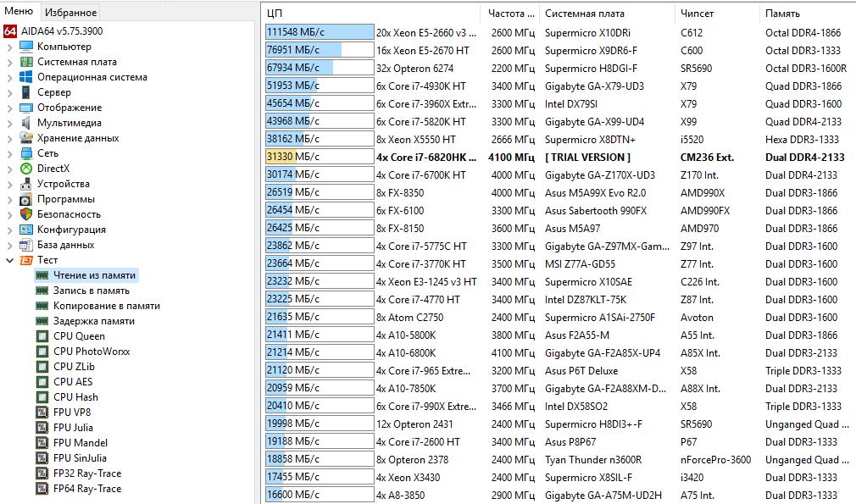Switch to the Избранное tab

click(x=70, y=12)
